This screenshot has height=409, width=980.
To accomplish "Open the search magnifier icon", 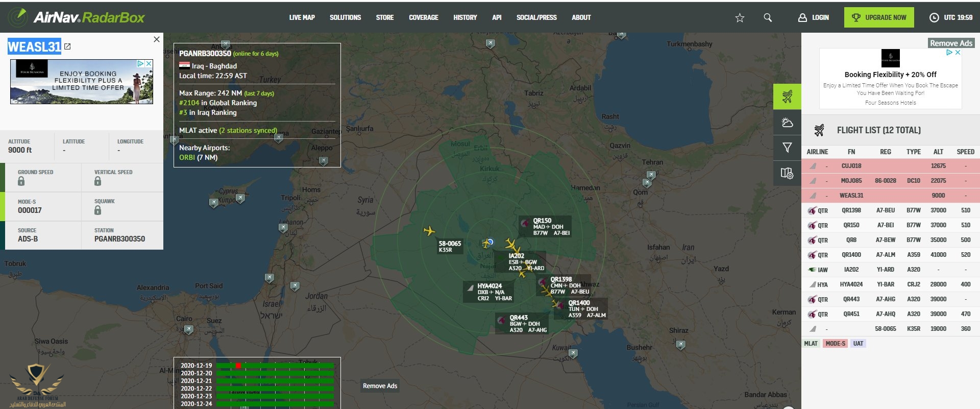I will coord(768,17).
